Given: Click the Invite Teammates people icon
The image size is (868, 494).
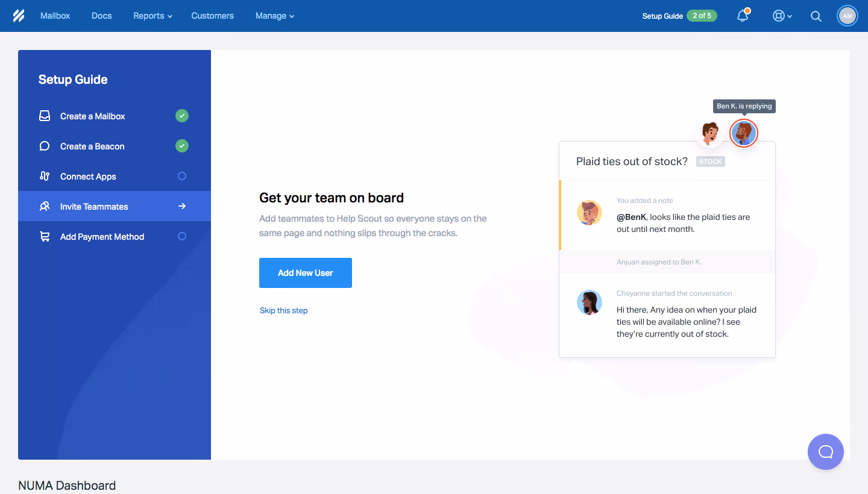Looking at the screenshot, I should pyautogui.click(x=45, y=207).
